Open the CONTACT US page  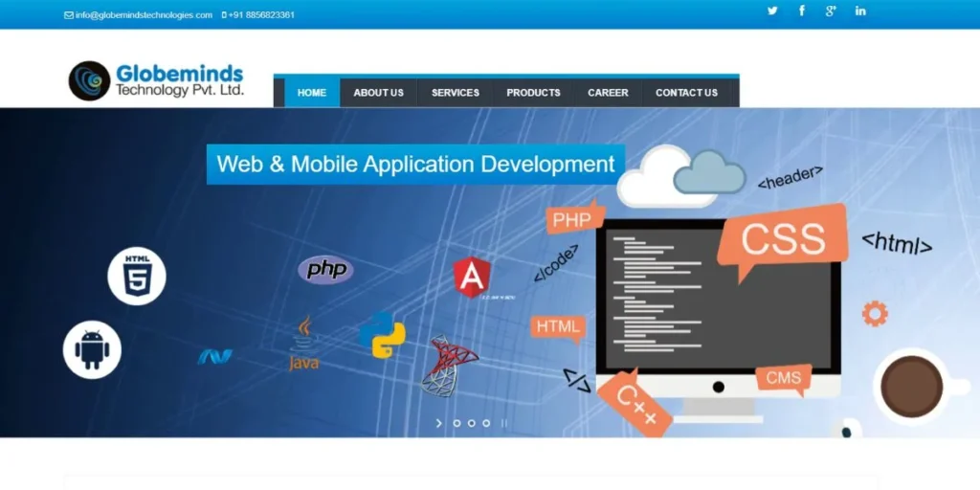coord(687,93)
